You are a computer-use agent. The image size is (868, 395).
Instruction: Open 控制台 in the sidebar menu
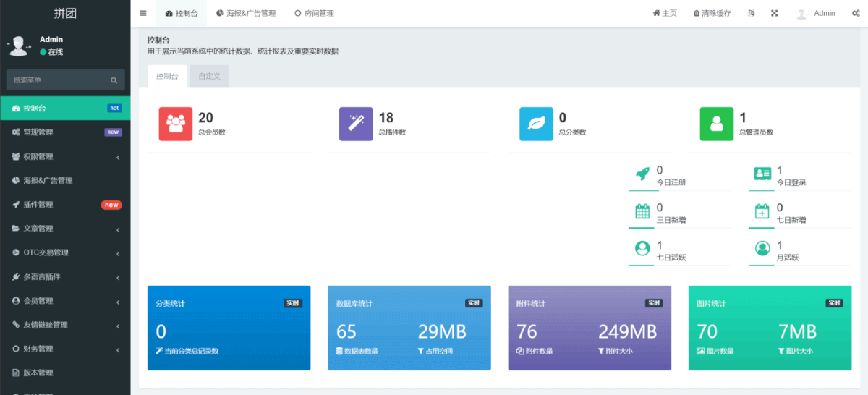(65, 108)
